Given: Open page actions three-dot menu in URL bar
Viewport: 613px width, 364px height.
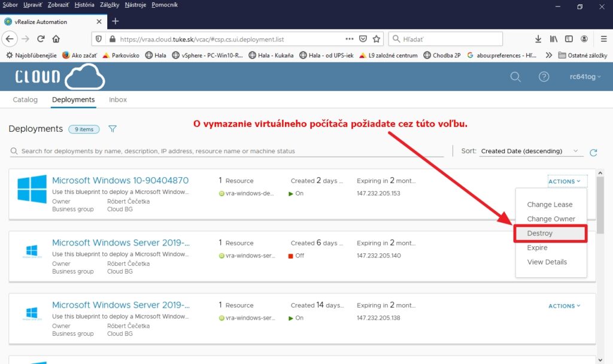Looking at the screenshot, I should click(x=350, y=39).
